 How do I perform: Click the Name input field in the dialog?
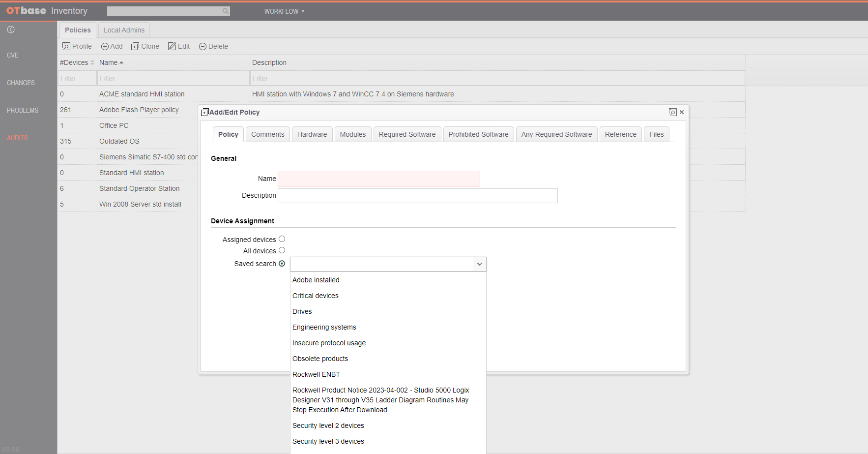click(379, 179)
